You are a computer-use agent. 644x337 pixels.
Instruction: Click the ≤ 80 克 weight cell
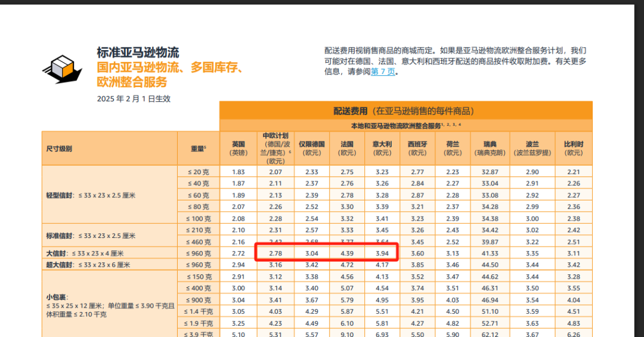click(x=199, y=207)
